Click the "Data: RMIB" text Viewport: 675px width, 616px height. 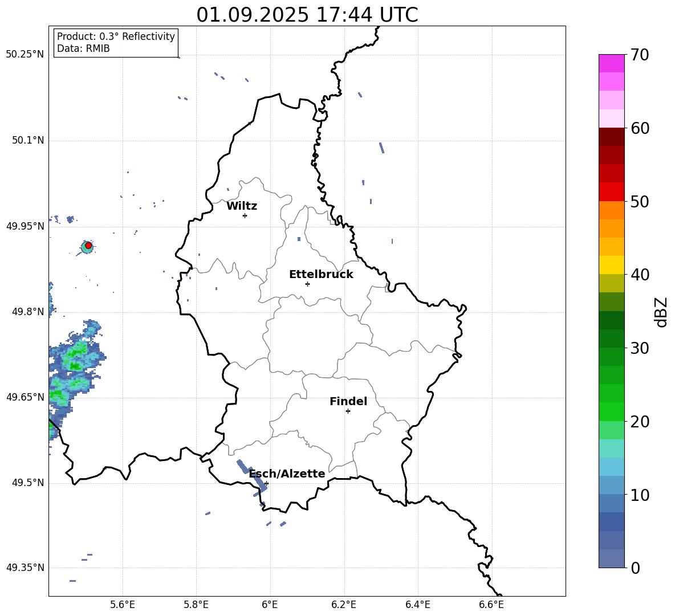point(83,48)
